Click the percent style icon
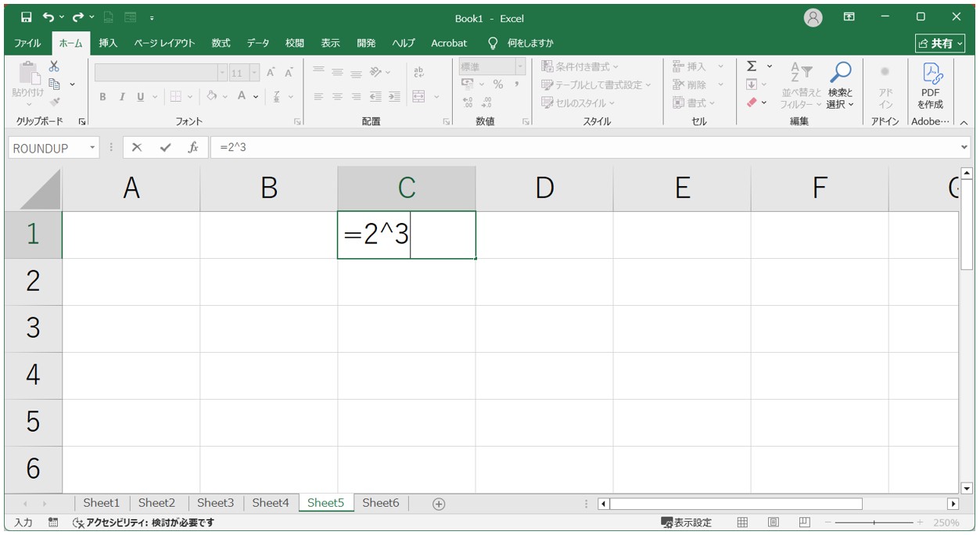This screenshot has height=535, width=980. (x=498, y=84)
